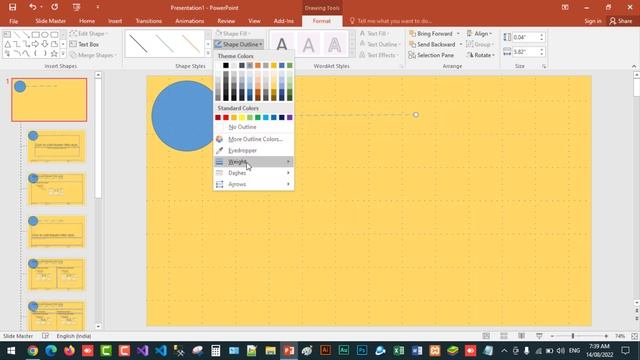The width and height of the screenshot is (640, 360).
Task: Expand the Bring Forward dropdown arrow
Action: [458, 33]
